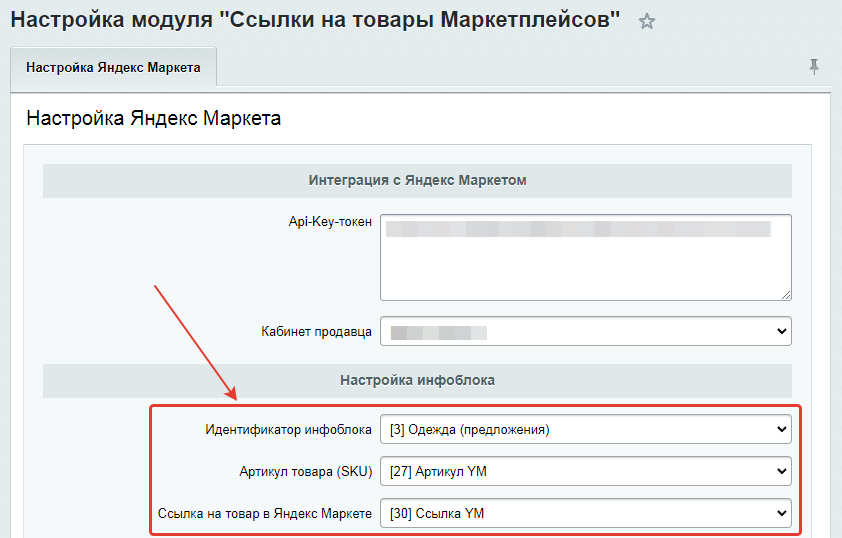Click the Артикул товара (SKU) label
Screen dimensions: 842x538
pos(306,471)
